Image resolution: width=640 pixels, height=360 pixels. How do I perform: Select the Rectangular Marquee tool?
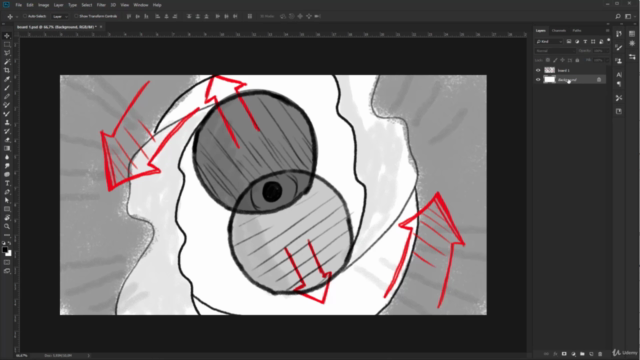point(7,44)
